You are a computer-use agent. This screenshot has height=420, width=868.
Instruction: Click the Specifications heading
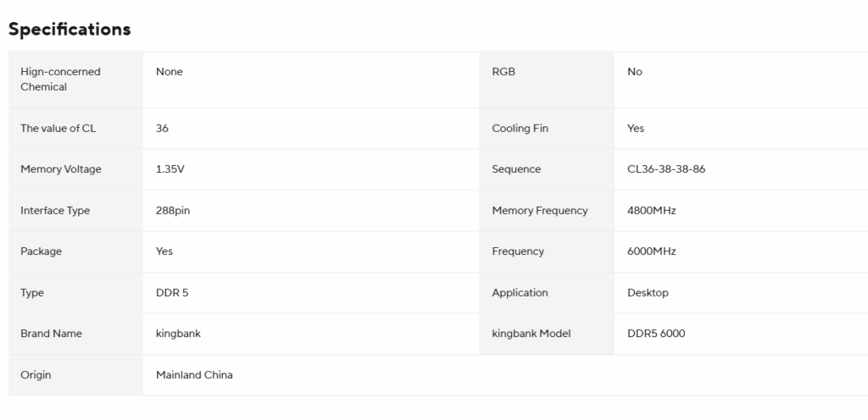(x=70, y=30)
